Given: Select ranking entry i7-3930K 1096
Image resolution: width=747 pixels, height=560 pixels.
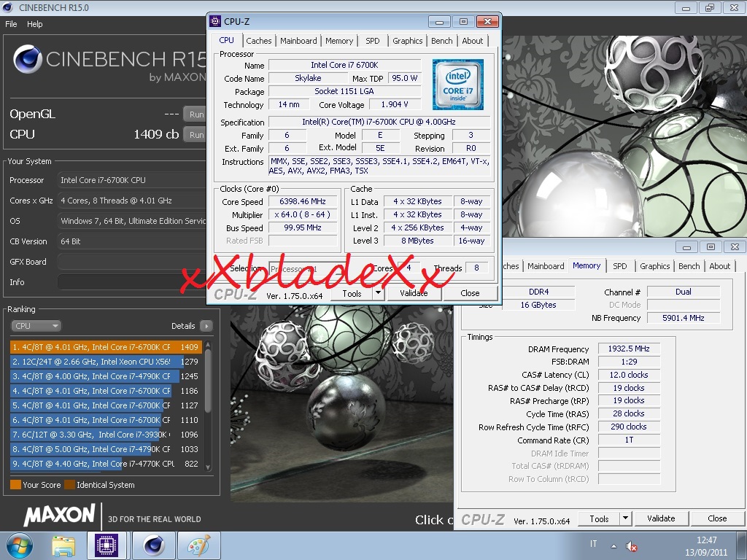Looking at the screenshot, I should [x=106, y=435].
